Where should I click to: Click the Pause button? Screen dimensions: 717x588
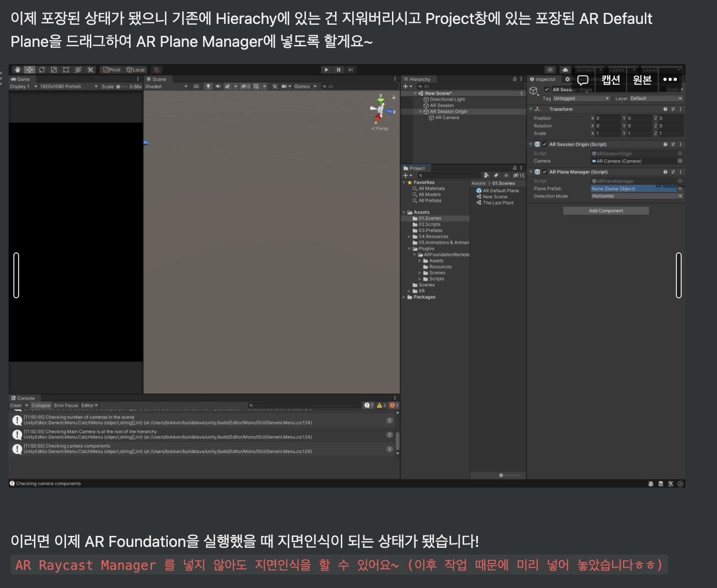[x=339, y=70]
